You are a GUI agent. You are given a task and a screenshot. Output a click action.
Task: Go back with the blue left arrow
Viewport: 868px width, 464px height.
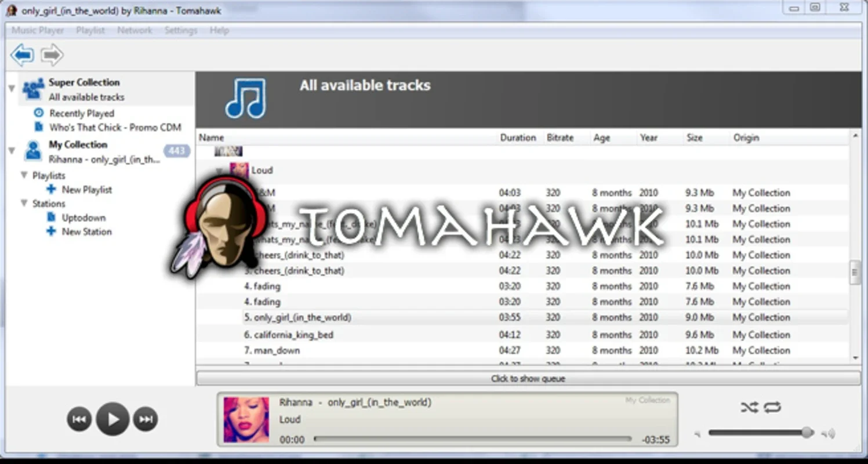pos(22,55)
